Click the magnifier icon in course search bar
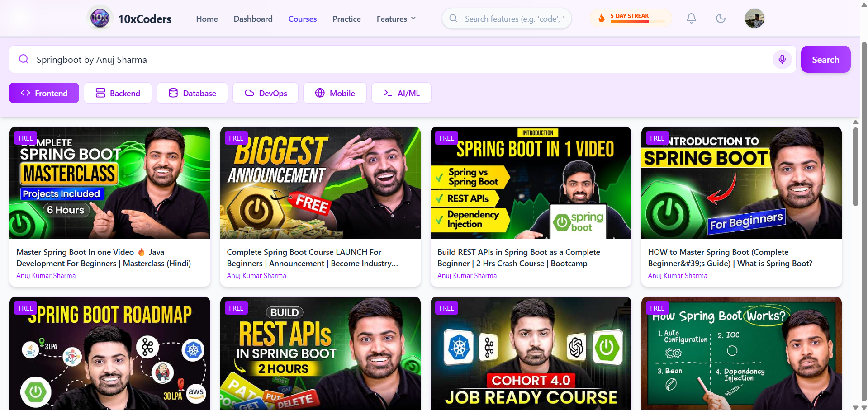 pyautogui.click(x=24, y=59)
